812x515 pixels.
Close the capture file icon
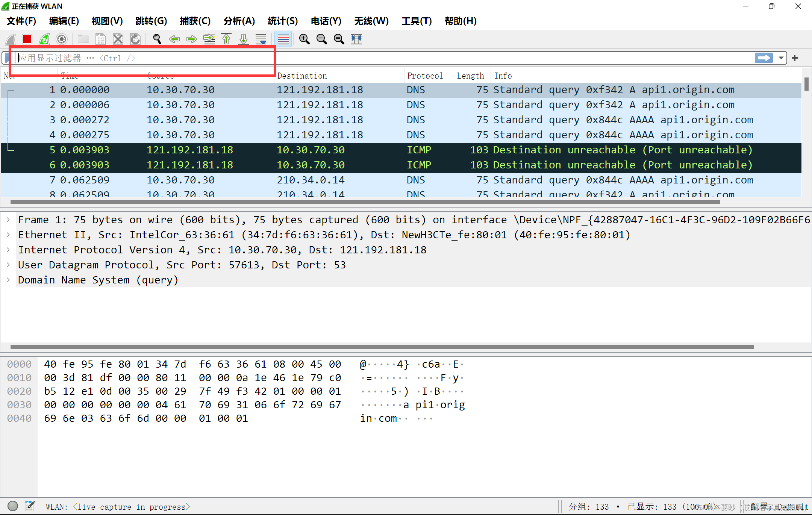click(118, 39)
